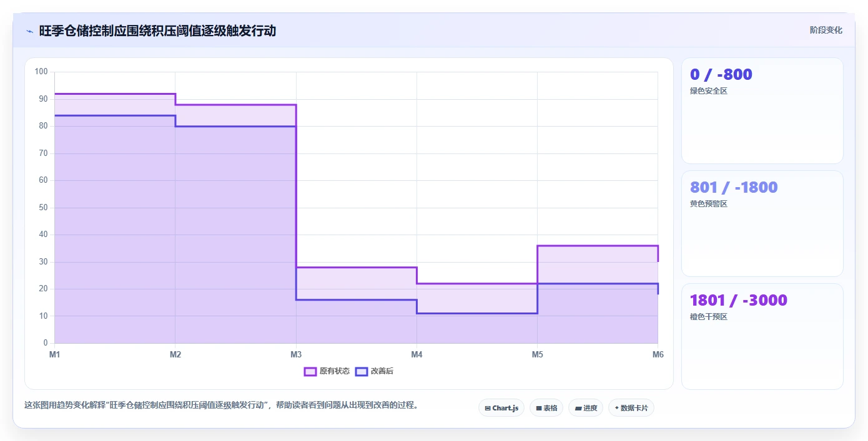
Task: Toggle the 改善后 legend entry
Action: (374, 371)
